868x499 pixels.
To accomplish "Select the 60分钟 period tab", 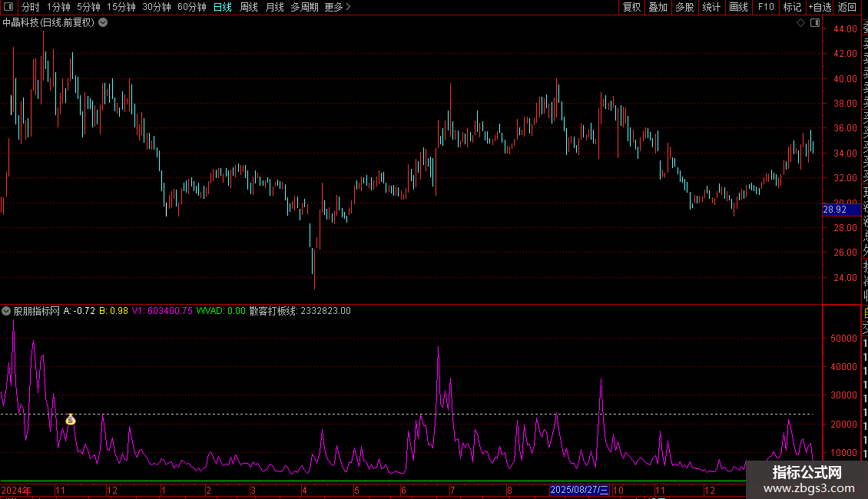I will tap(191, 7).
